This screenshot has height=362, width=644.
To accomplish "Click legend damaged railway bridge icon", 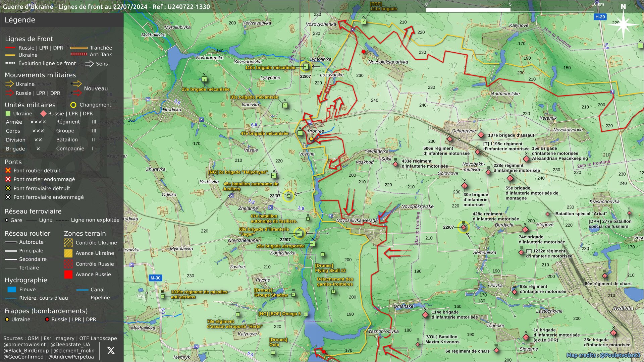I will pyautogui.click(x=8, y=197).
